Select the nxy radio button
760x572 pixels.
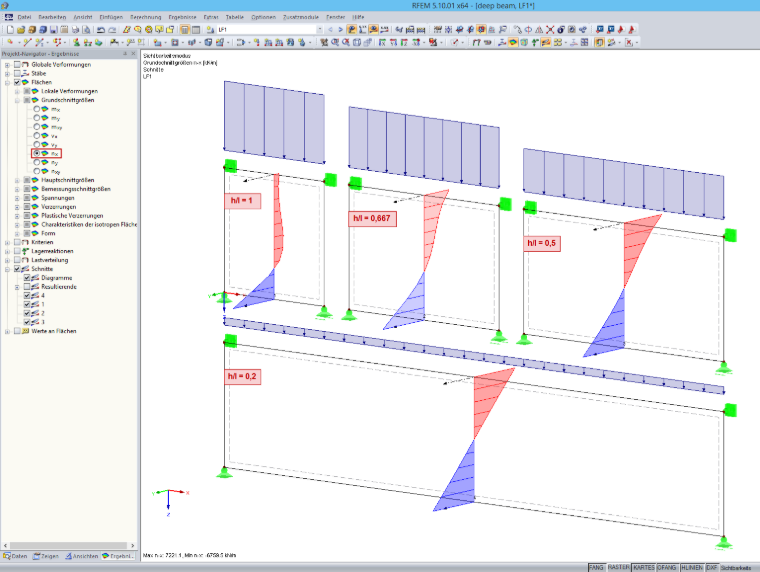36,171
